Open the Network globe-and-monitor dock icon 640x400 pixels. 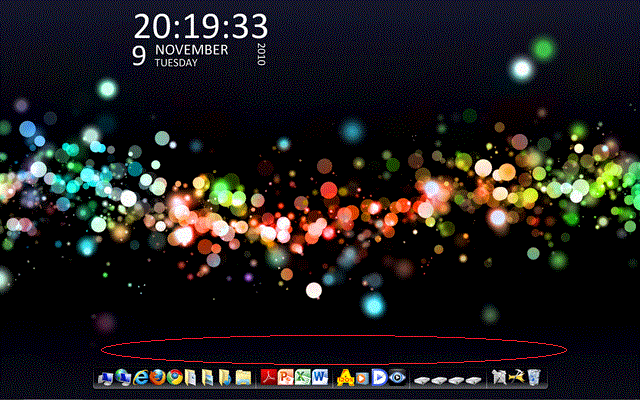coord(123,378)
